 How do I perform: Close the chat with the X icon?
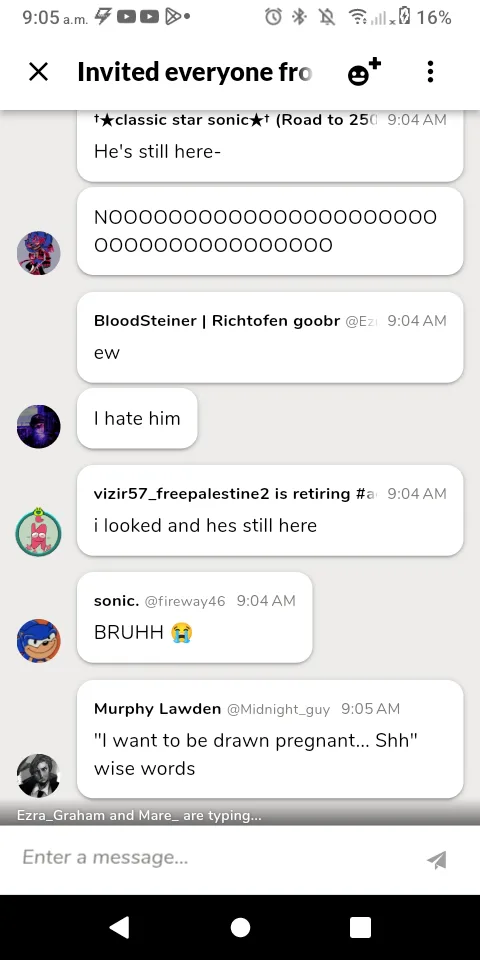click(39, 72)
